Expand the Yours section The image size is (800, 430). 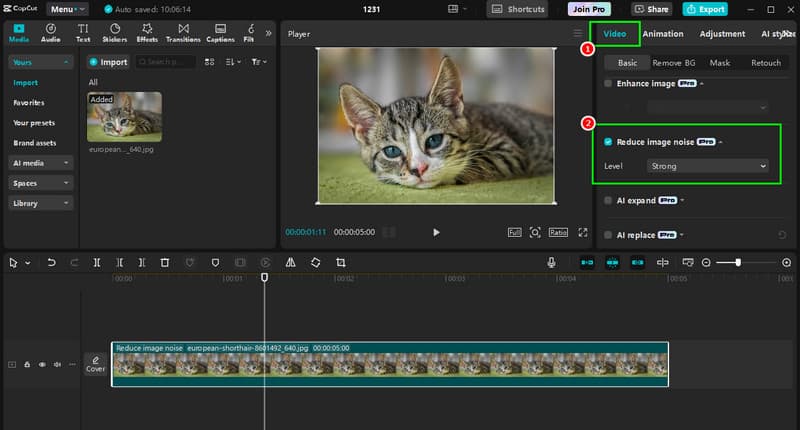pyautogui.click(x=40, y=62)
